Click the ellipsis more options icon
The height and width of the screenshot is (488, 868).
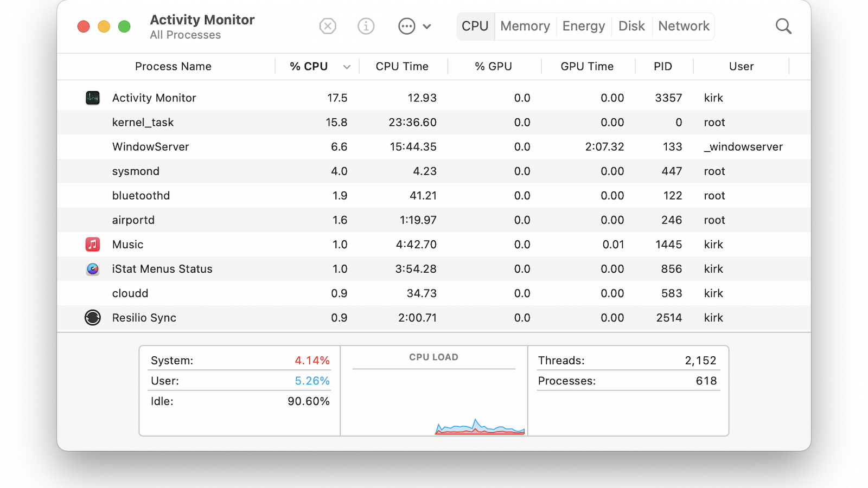click(406, 26)
